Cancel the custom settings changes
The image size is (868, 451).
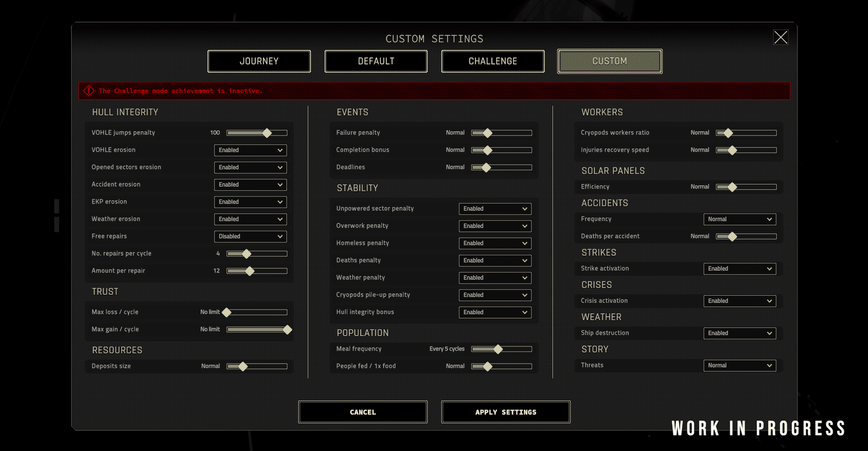click(363, 412)
